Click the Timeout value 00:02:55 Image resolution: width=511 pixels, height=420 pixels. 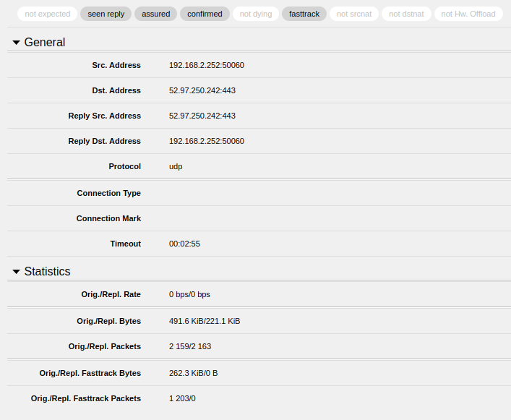(x=184, y=244)
